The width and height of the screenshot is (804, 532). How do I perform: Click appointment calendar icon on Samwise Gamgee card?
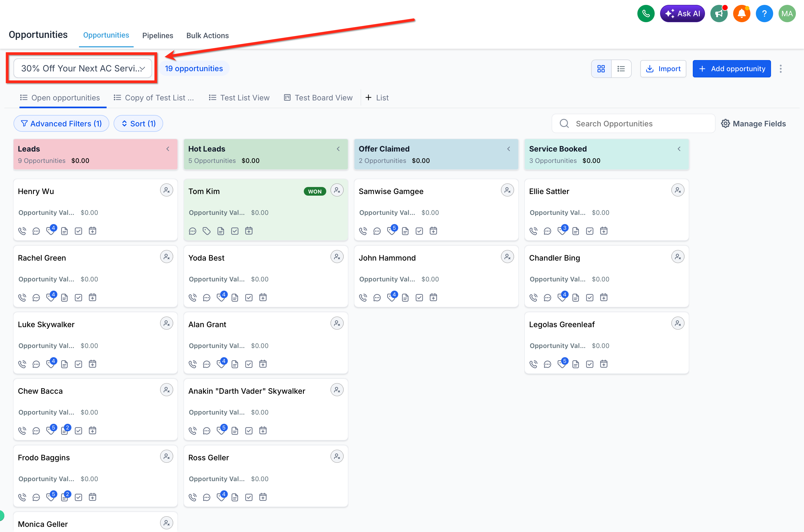(433, 231)
